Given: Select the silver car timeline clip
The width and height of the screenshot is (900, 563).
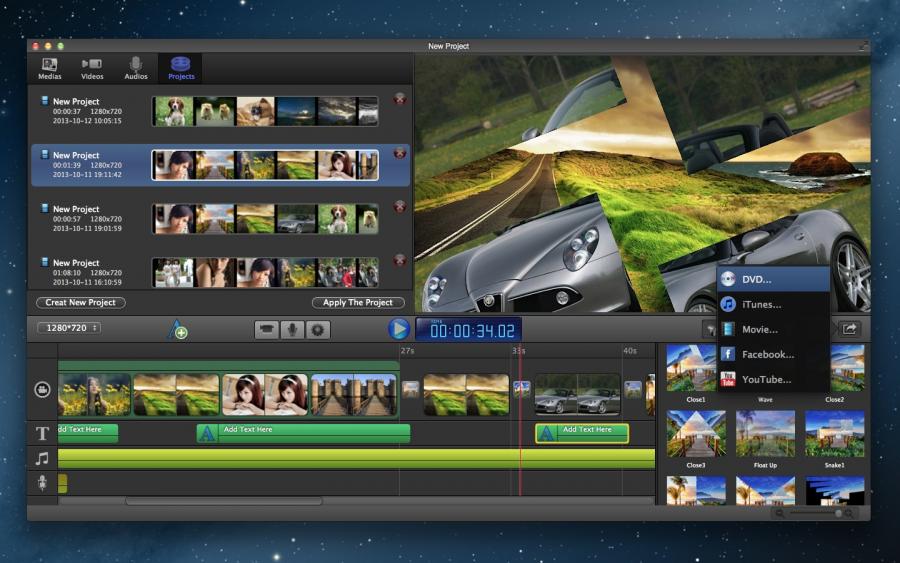Looking at the screenshot, I should 577,395.
